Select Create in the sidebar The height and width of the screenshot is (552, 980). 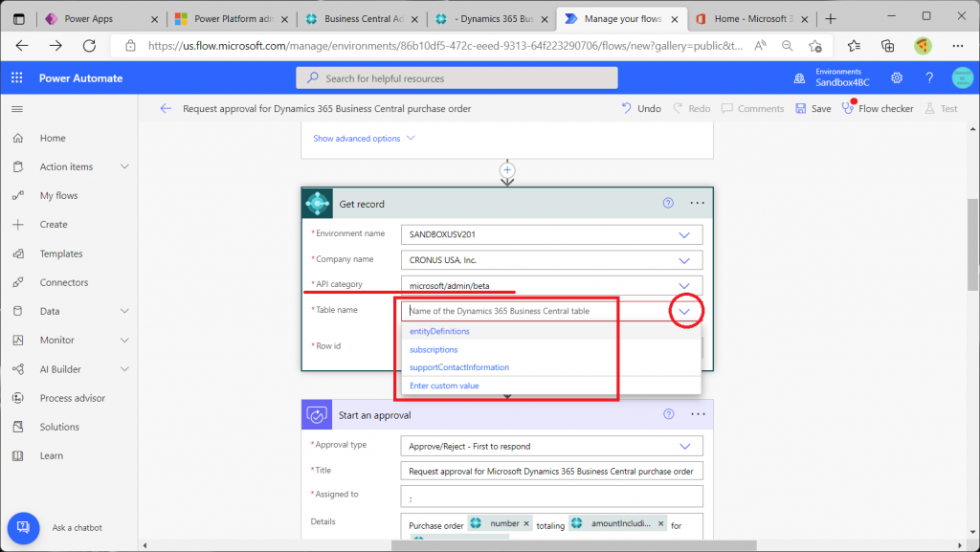pos(54,224)
